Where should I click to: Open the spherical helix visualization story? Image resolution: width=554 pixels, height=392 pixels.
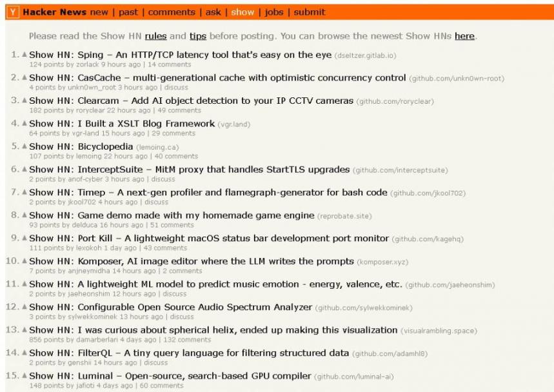(213, 330)
